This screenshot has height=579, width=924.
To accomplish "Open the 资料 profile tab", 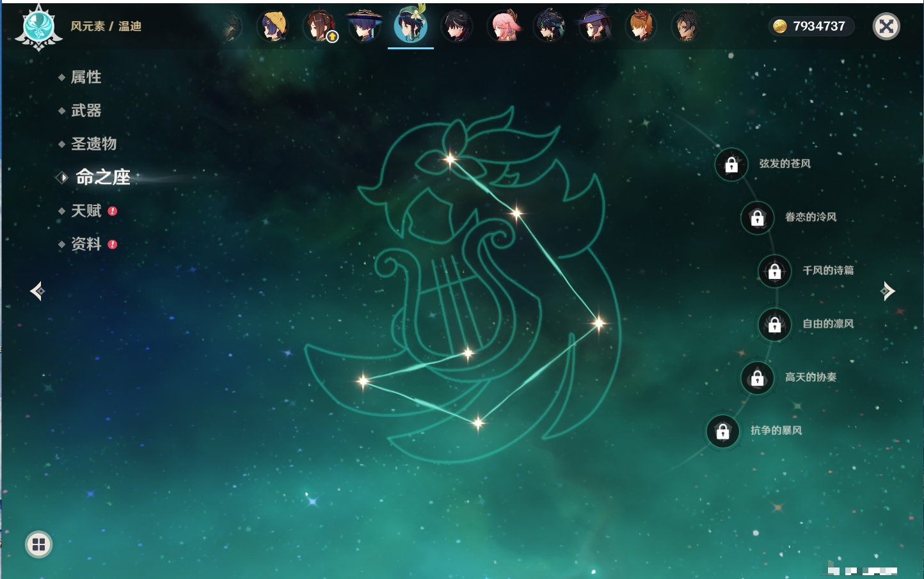I will tap(86, 244).
